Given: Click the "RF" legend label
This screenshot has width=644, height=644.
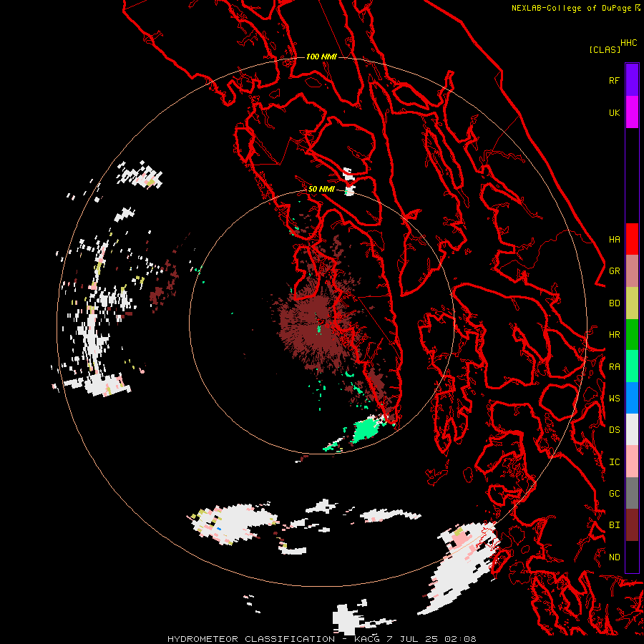Looking at the screenshot, I should point(615,80).
